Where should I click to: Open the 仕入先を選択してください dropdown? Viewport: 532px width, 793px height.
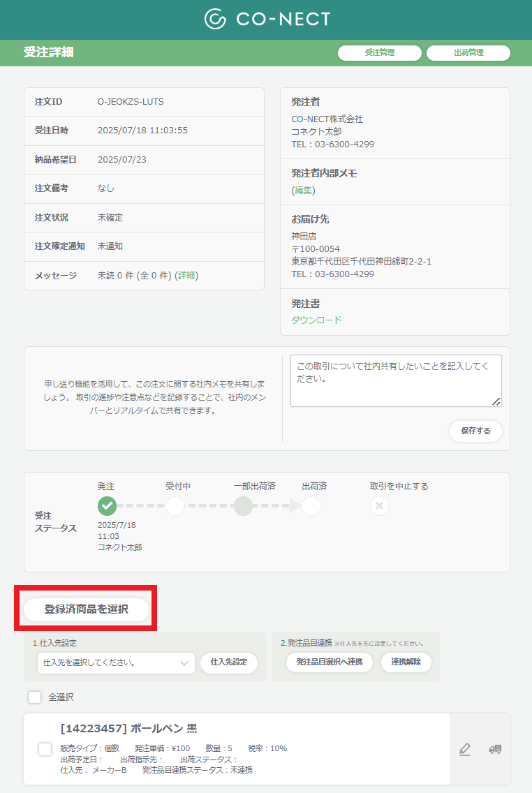coord(116,662)
